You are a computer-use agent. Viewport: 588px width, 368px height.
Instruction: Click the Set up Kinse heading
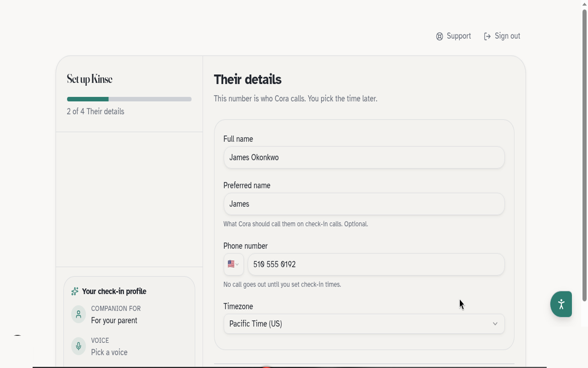pos(90,79)
